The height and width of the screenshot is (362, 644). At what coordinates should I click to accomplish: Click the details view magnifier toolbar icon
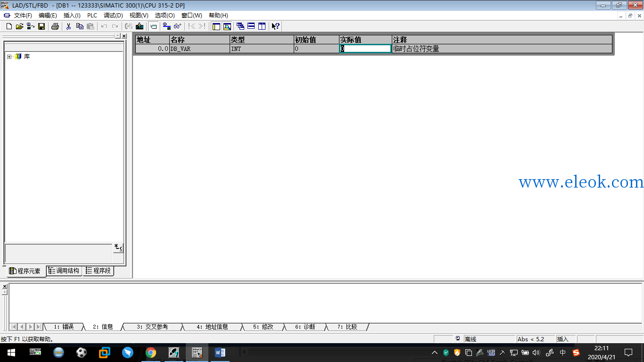point(227,26)
